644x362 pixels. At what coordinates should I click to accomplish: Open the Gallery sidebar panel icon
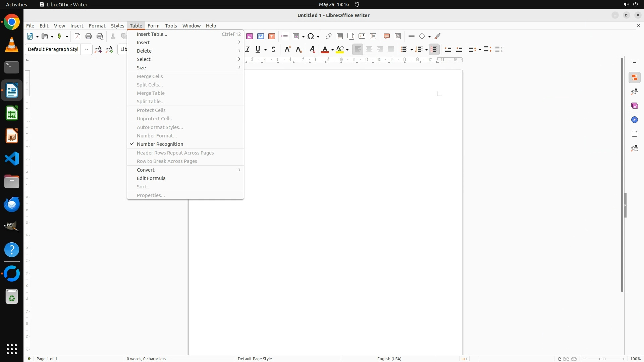[634, 106]
